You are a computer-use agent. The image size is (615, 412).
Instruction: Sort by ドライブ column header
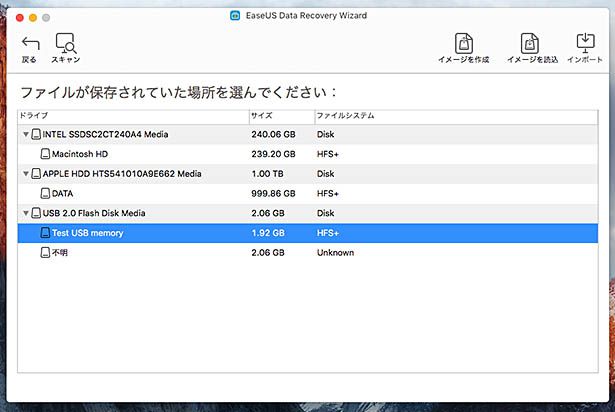pos(133,116)
